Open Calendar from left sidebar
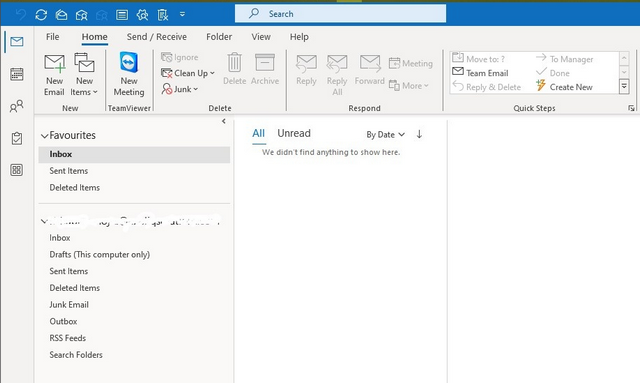 point(17,74)
